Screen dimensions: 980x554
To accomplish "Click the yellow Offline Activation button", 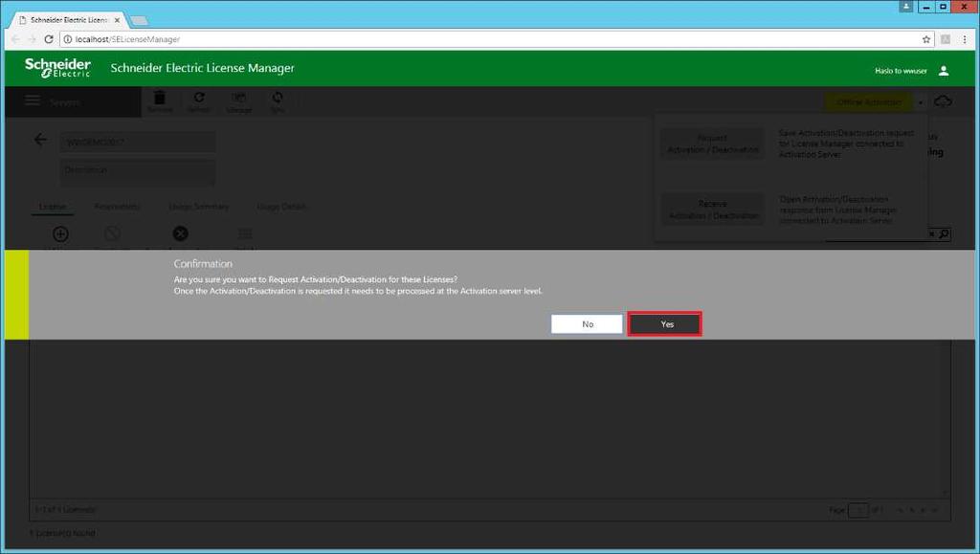I will coord(869,101).
